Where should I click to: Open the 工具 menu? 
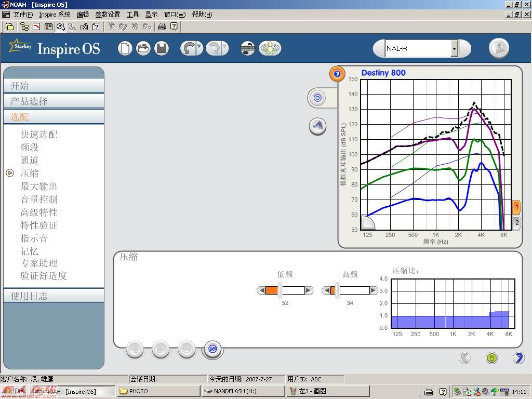[132, 15]
